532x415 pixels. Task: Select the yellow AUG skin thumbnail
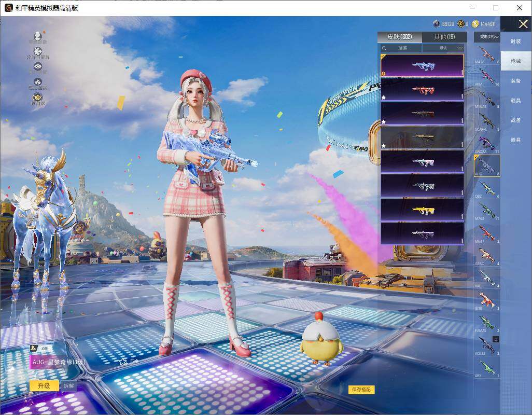click(422, 210)
